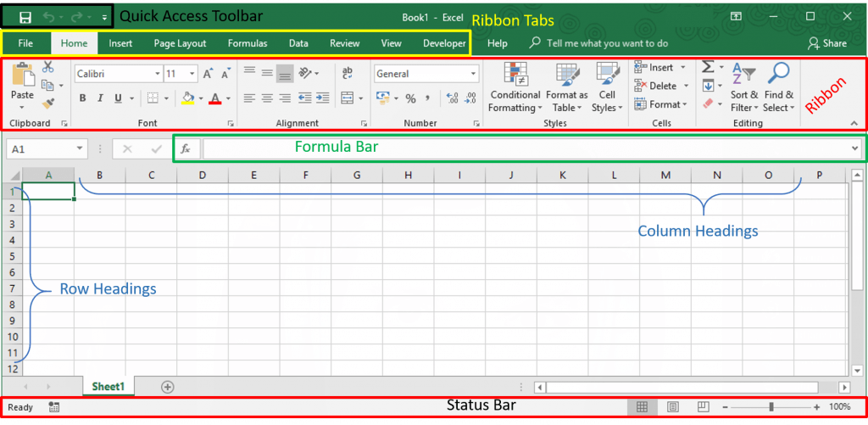Switch to the Developer tab
The width and height of the screenshot is (868, 425).
[444, 43]
